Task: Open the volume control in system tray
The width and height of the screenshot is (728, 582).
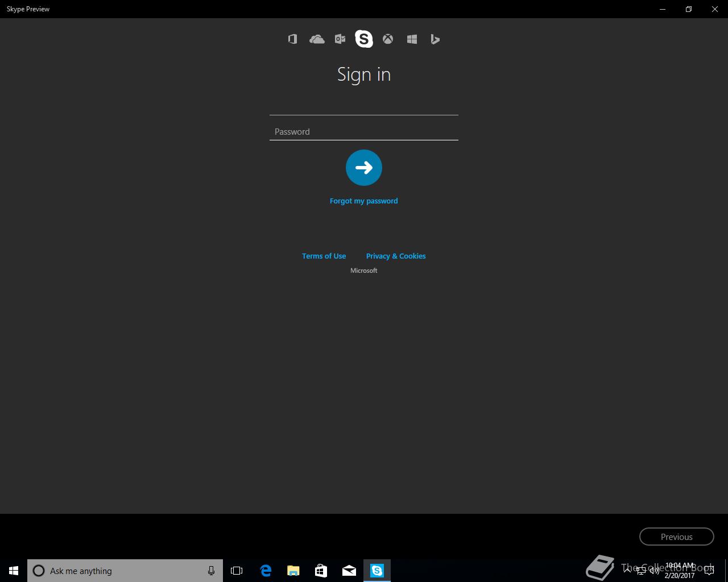Action: 655,571
